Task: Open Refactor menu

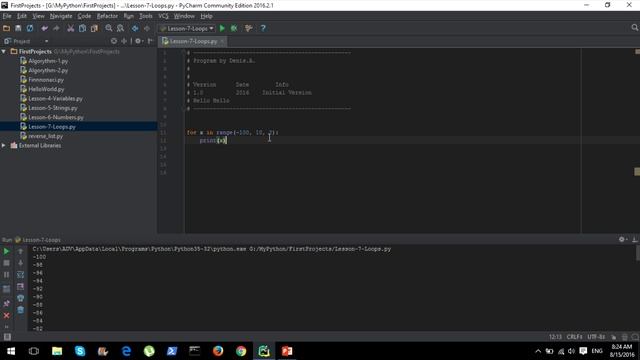Action: (x=107, y=16)
